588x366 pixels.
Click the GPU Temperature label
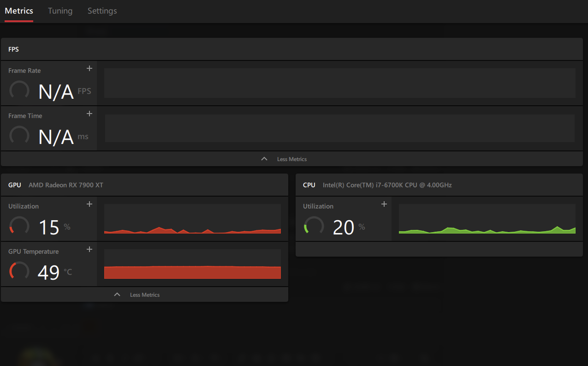pos(33,252)
